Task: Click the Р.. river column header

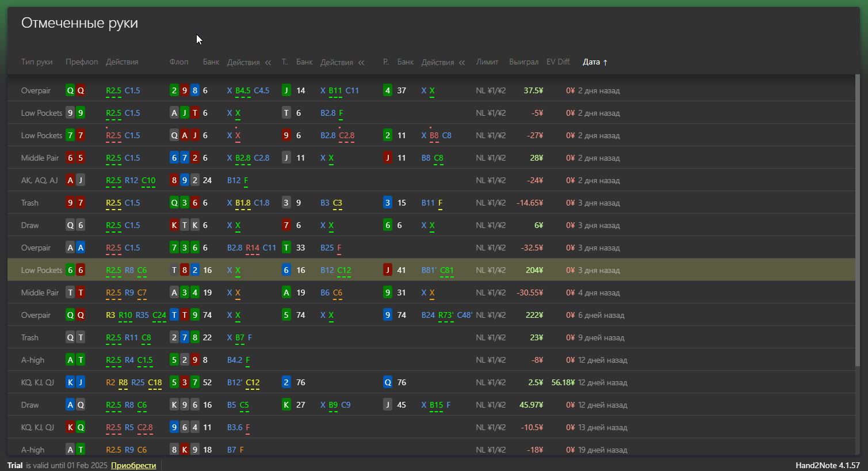Action: pos(386,62)
